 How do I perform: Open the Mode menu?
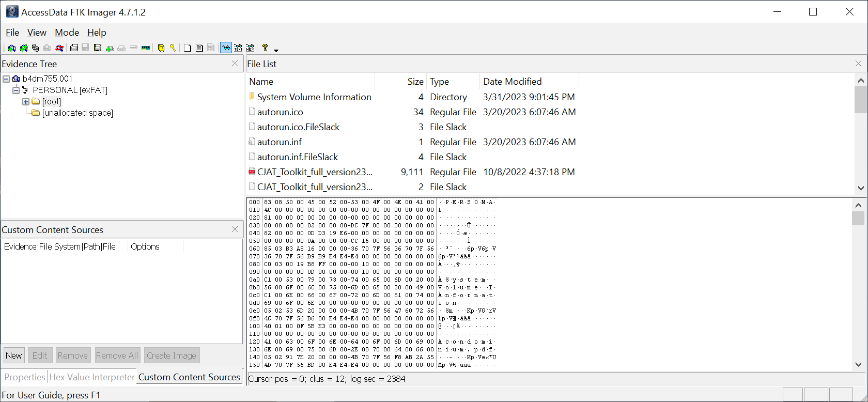coord(67,33)
